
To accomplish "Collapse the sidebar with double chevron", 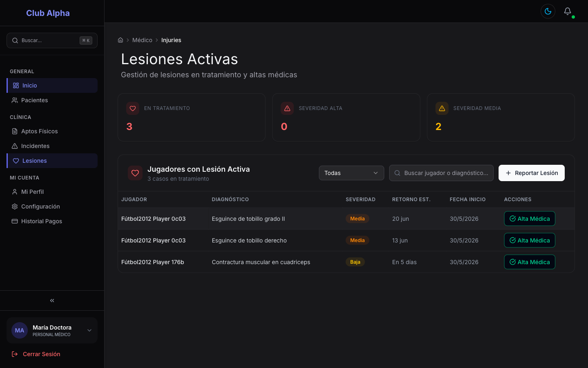I will (52, 301).
